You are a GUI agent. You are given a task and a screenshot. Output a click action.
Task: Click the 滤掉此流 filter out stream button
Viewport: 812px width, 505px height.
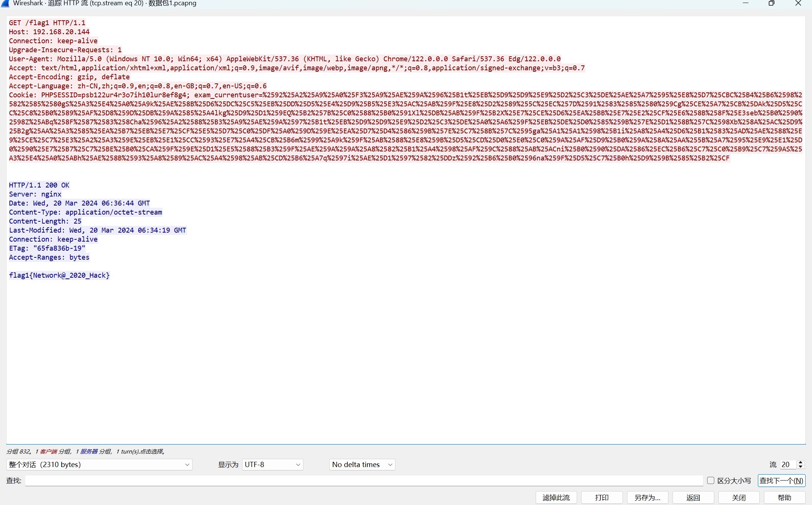(x=556, y=497)
